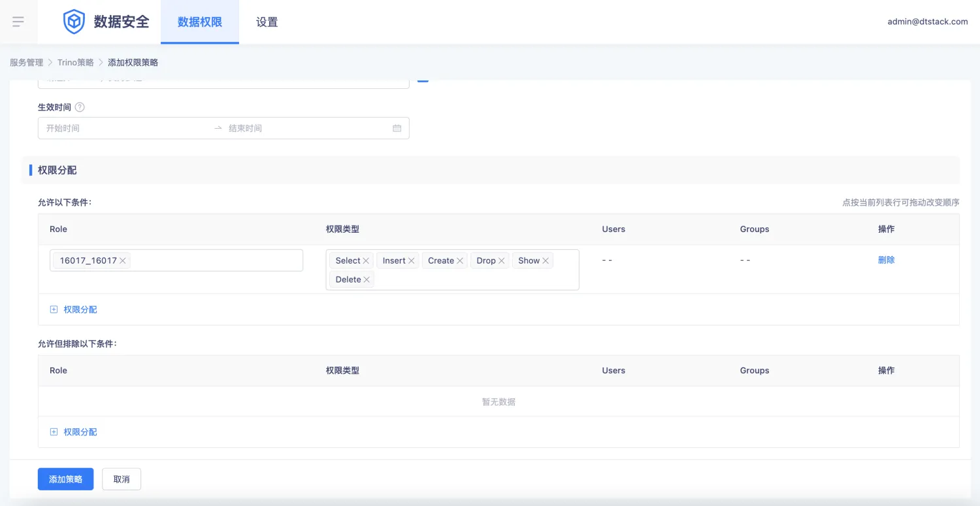Remove the Drop permission tag
This screenshot has width=980, height=506.
pyautogui.click(x=502, y=261)
